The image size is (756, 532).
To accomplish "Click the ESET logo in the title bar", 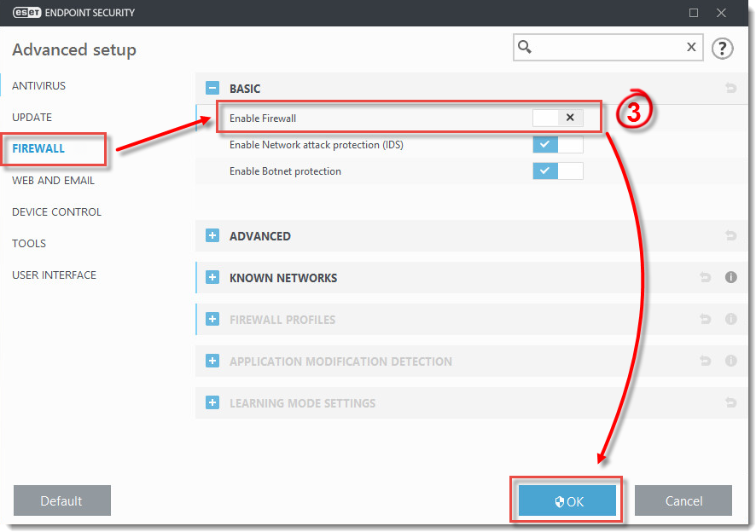I will pos(26,13).
